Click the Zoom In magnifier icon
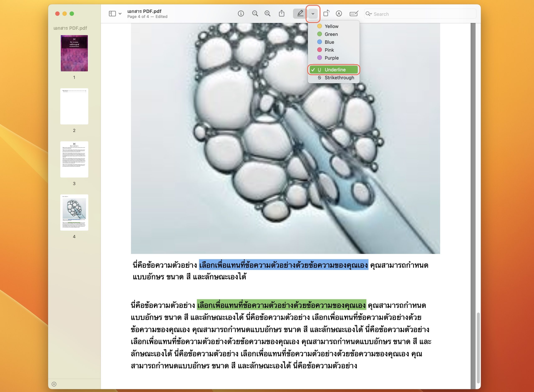This screenshot has width=534, height=392. point(267,14)
